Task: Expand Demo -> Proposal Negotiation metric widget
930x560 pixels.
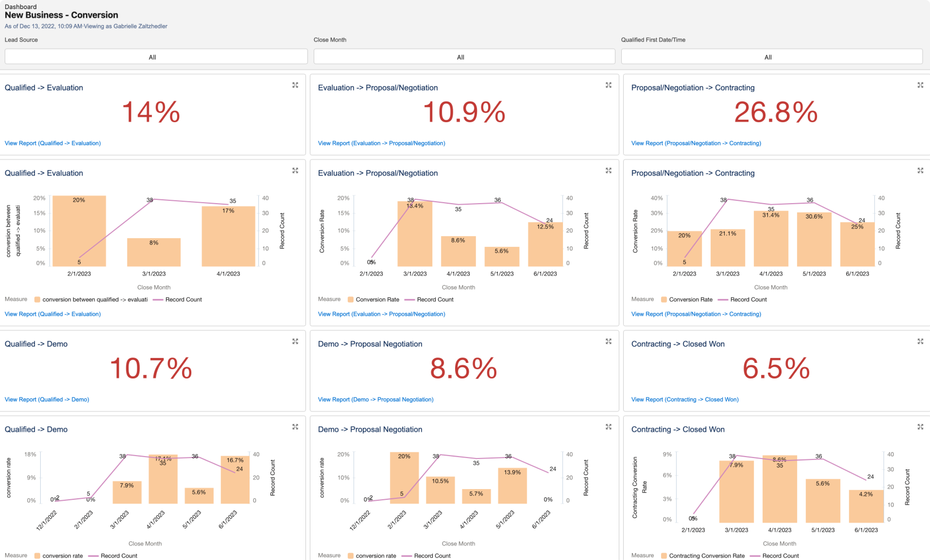Action: (x=608, y=341)
